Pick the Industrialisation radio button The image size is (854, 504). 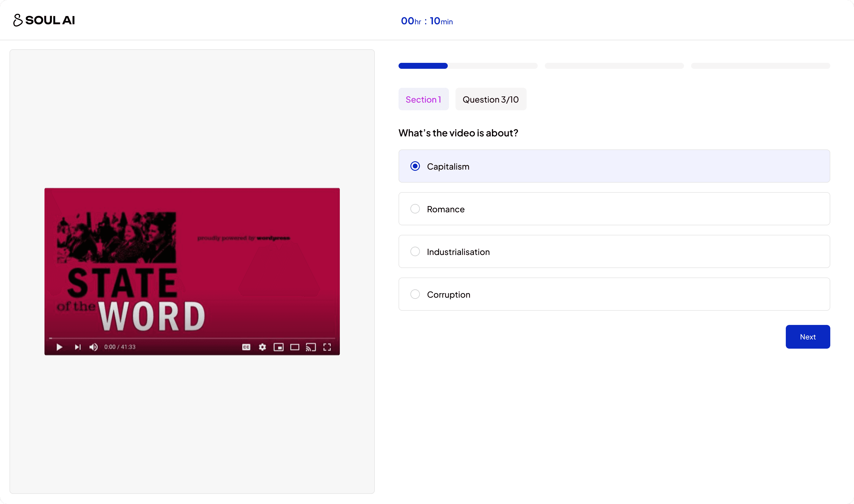(415, 252)
